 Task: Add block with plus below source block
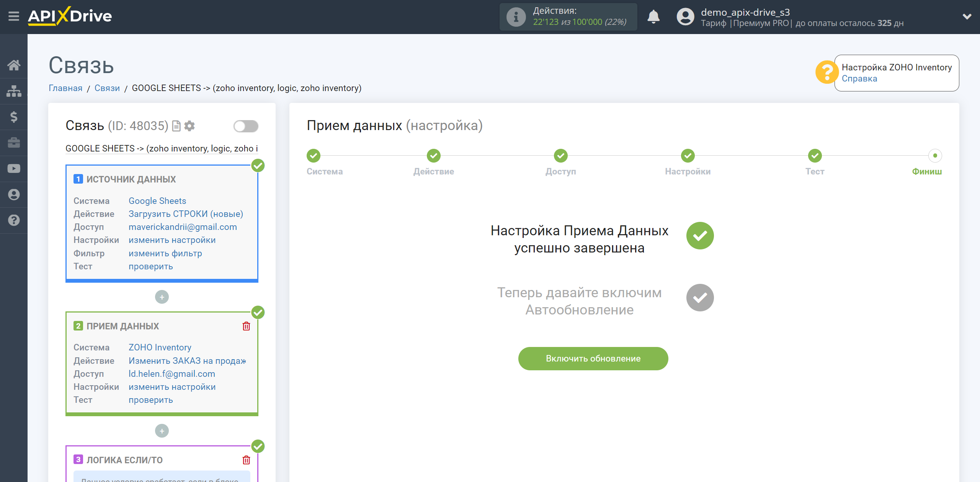pos(162,297)
